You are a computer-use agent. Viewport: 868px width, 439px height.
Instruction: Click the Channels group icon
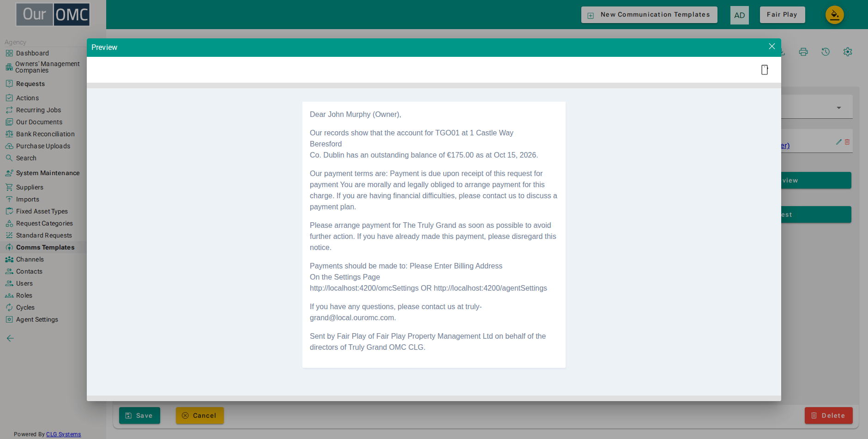point(9,259)
